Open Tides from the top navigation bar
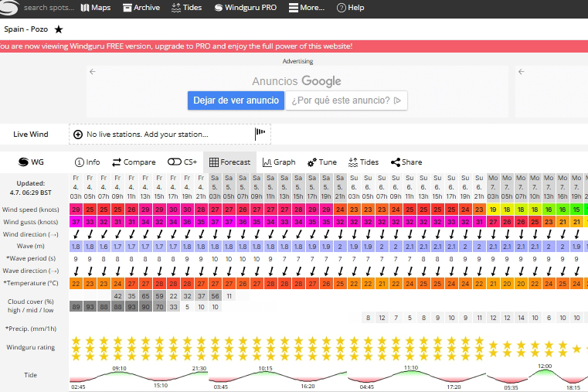This screenshot has width=588, height=392. [x=186, y=8]
